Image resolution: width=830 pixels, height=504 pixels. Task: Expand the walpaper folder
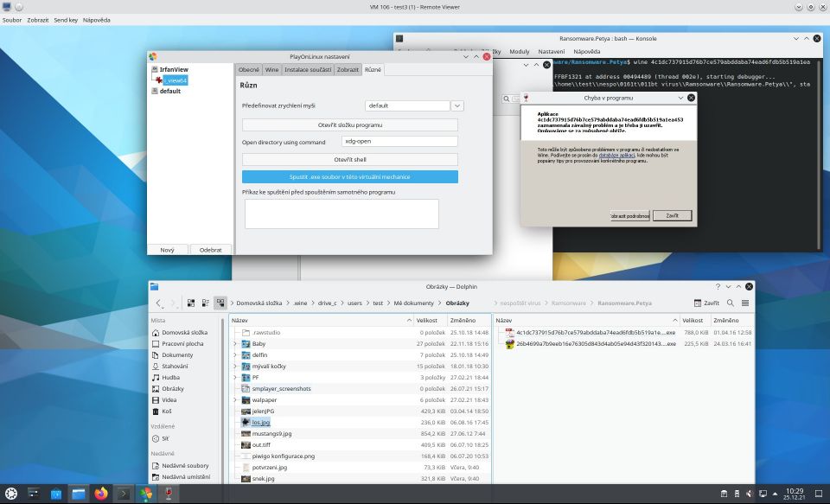pos(235,399)
